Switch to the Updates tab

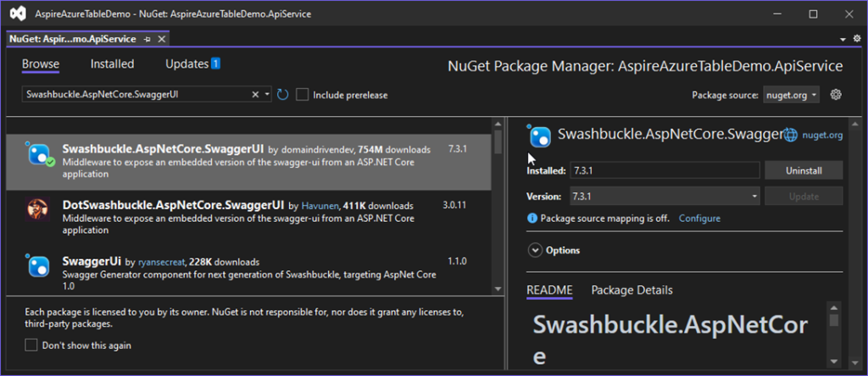pos(186,64)
